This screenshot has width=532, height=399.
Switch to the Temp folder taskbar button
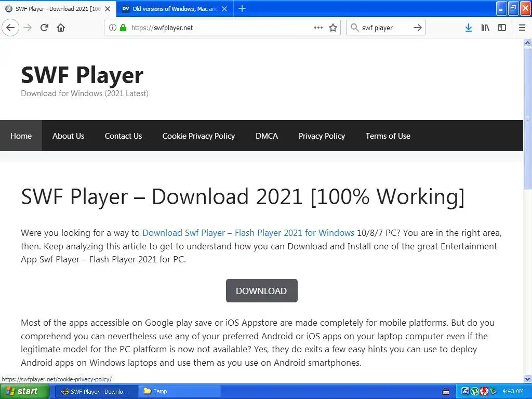(x=180, y=392)
